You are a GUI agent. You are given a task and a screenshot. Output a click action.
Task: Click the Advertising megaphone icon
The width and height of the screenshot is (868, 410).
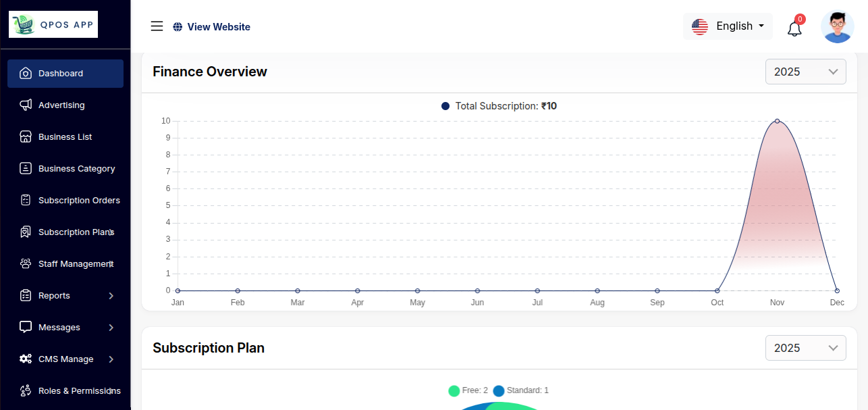[x=26, y=105]
